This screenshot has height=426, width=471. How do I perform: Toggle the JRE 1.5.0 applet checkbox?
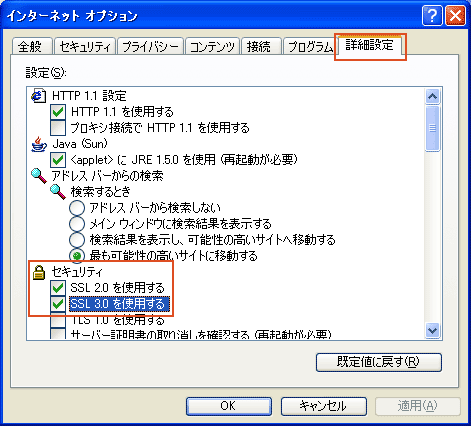[58, 160]
